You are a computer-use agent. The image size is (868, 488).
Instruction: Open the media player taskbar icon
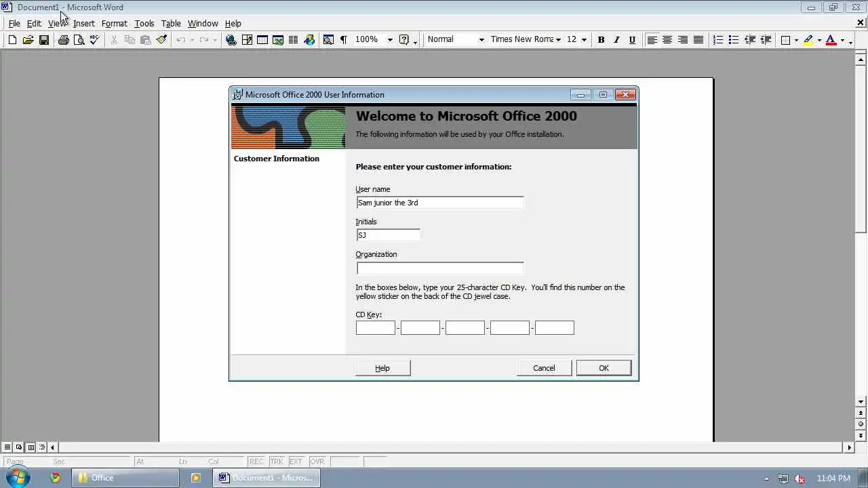[195, 478]
